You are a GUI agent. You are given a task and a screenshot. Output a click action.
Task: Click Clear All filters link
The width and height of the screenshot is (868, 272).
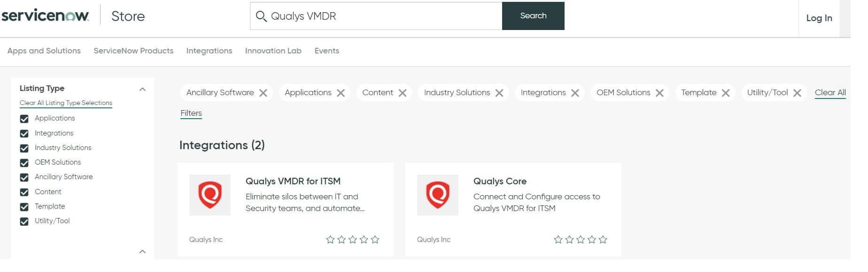pos(830,92)
